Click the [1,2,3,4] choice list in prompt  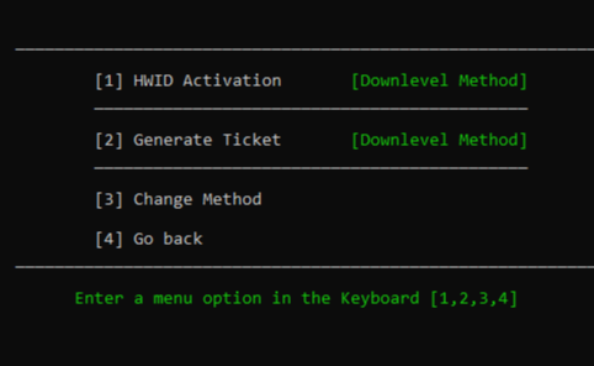[474, 299]
